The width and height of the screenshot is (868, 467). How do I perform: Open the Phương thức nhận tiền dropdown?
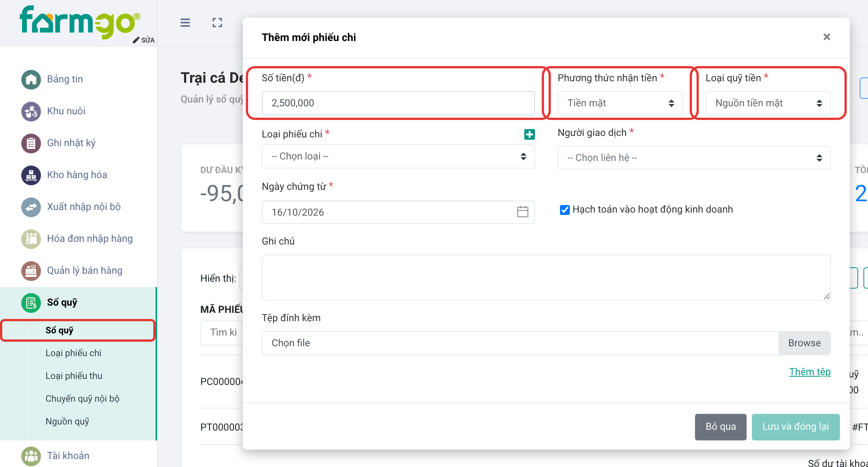(620, 103)
